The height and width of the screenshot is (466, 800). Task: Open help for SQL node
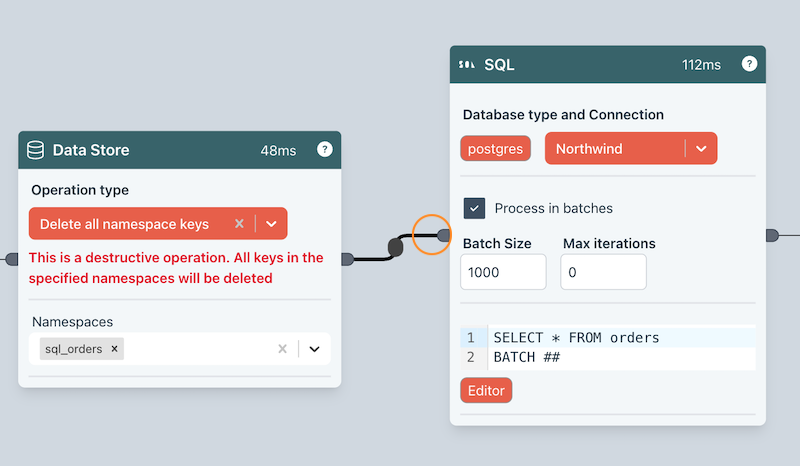(x=749, y=64)
